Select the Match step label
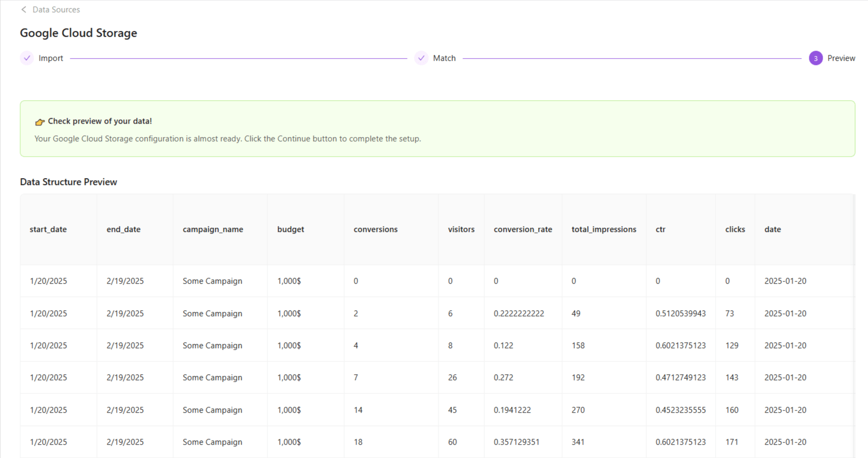The image size is (868, 458). pos(444,58)
